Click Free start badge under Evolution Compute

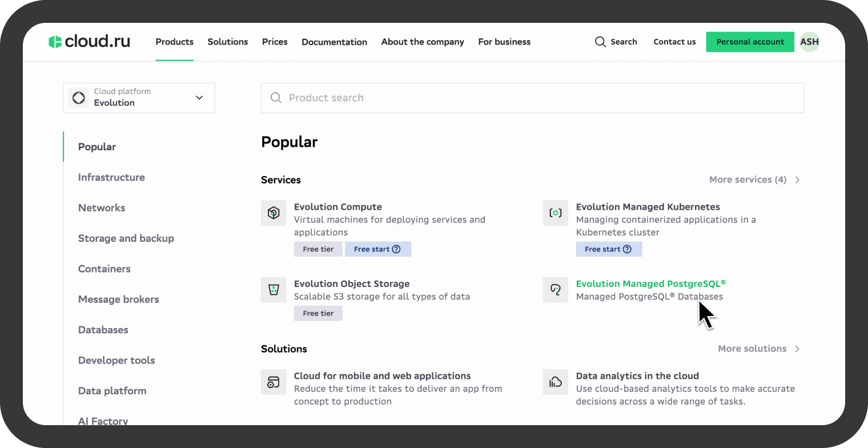(x=378, y=249)
